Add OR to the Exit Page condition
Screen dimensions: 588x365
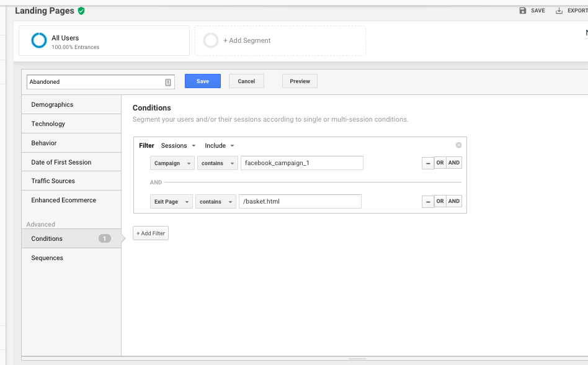pyautogui.click(x=440, y=201)
